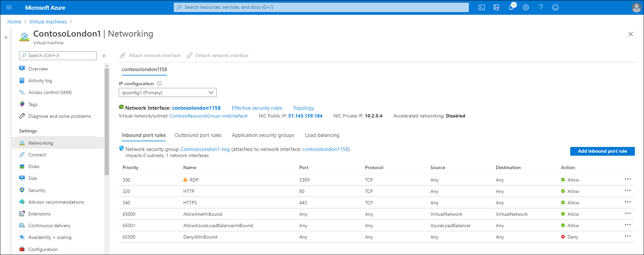
Task: Click the resource menu vertical scrollbar
Action: 107,121
